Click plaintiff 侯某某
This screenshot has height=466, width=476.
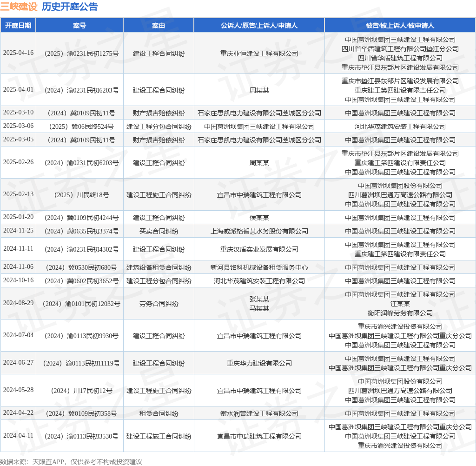click(x=259, y=218)
